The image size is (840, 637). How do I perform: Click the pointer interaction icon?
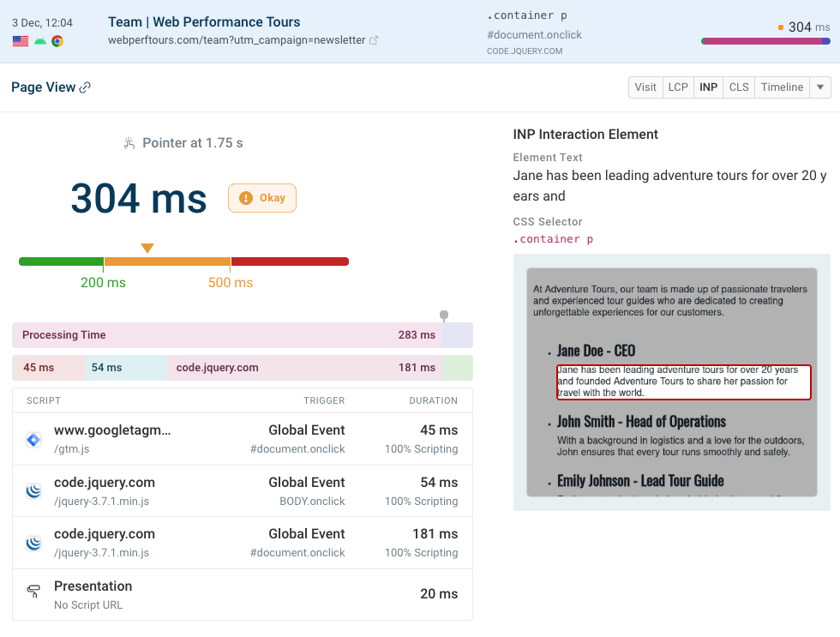[129, 143]
